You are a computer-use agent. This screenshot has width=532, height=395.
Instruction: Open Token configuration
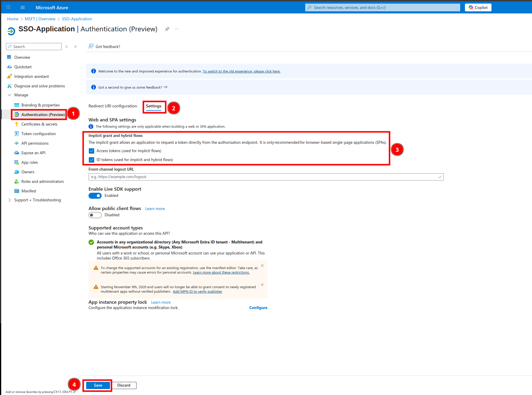(38, 134)
